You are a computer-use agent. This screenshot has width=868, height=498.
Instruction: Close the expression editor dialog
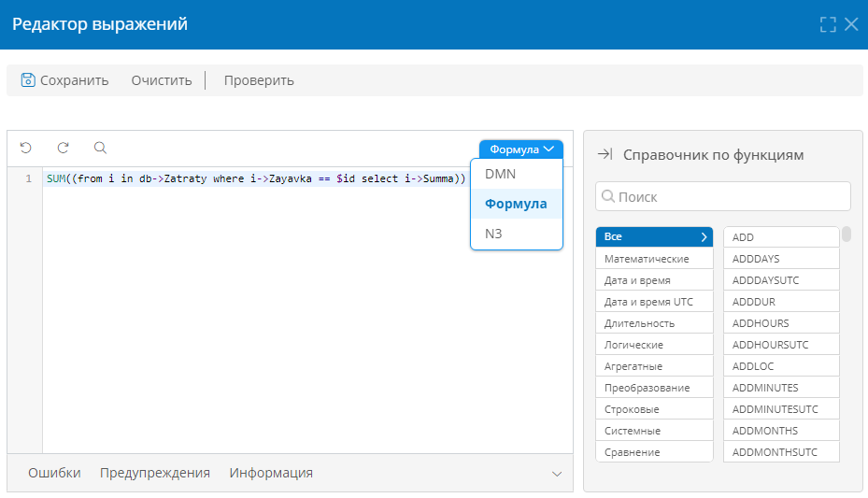[x=851, y=24]
